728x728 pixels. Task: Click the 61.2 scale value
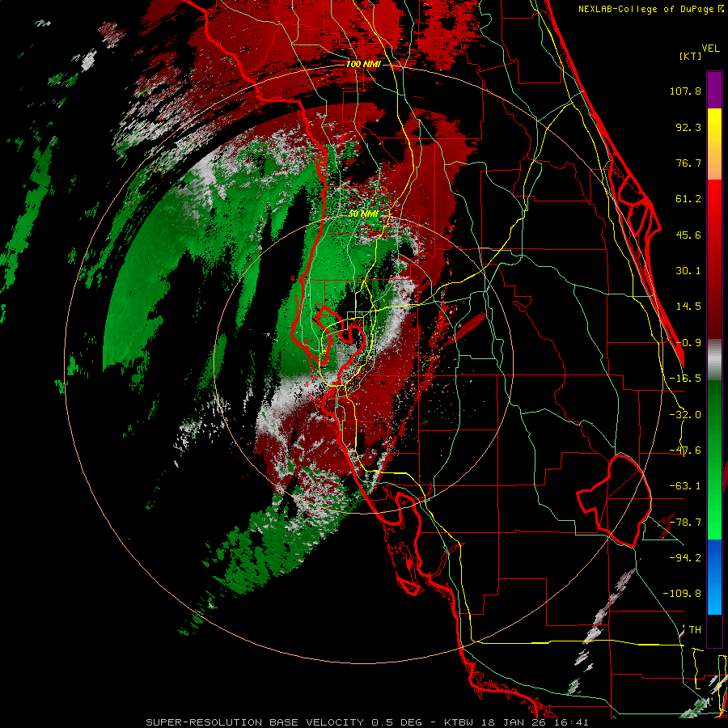point(688,199)
